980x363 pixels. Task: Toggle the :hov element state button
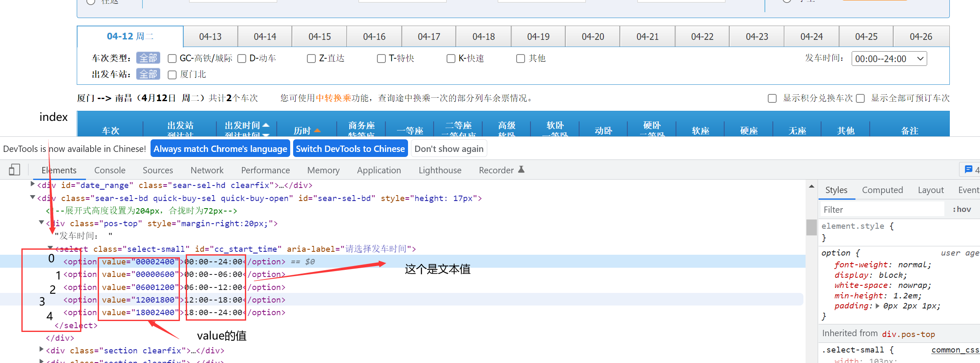pyautogui.click(x=962, y=209)
